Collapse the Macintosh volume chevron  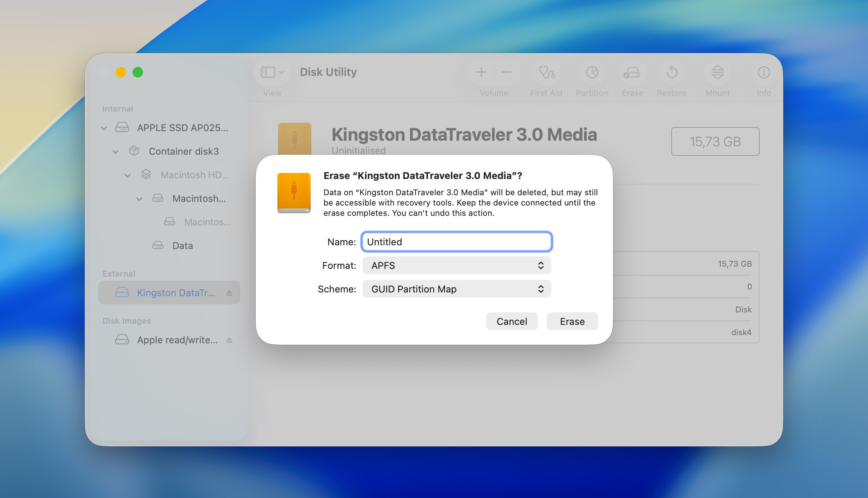click(x=139, y=199)
